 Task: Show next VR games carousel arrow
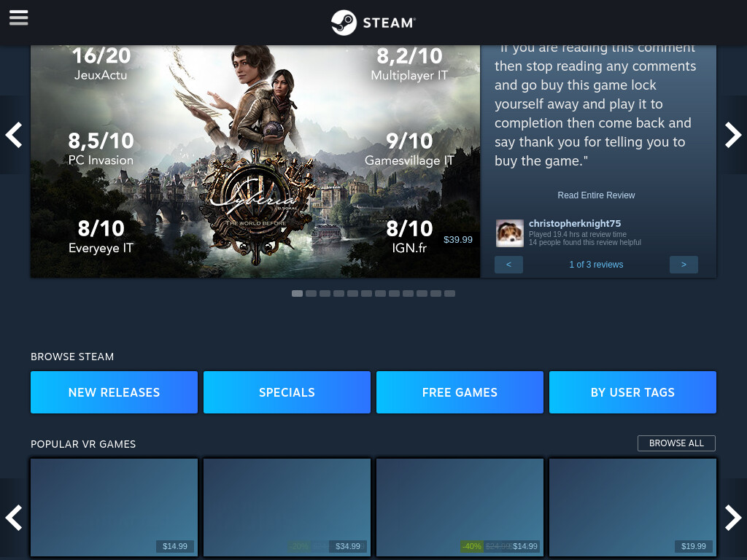pyautogui.click(x=732, y=518)
